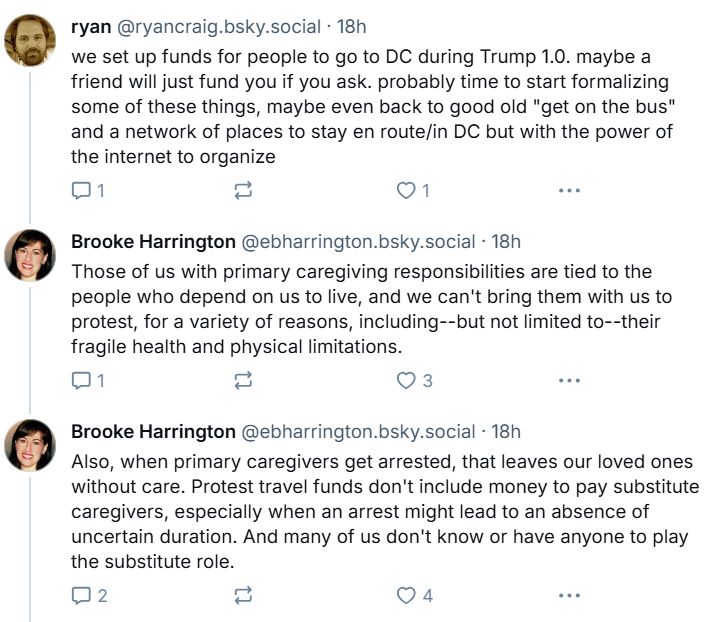
Task: Visit @ryancraig.bsky.social handle link
Action: 219,27
